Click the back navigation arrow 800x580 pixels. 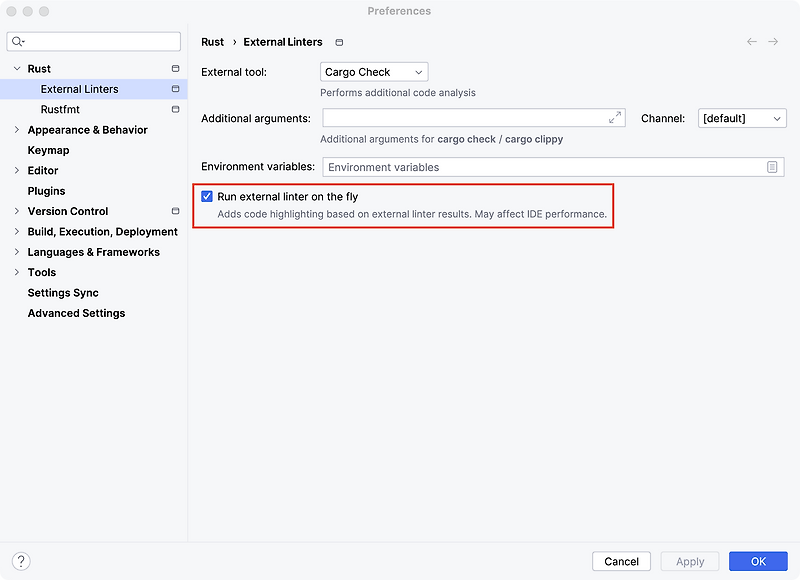(x=752, y=42)
